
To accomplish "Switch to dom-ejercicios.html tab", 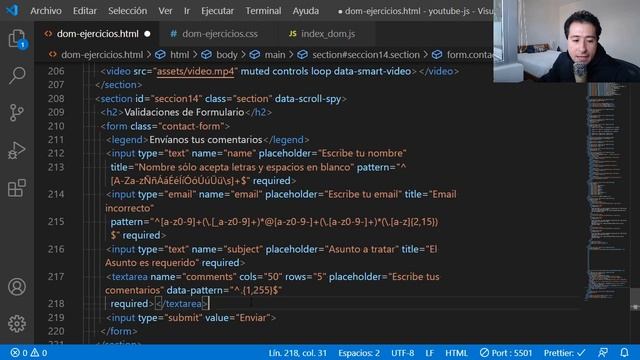I will pos(97,34).
